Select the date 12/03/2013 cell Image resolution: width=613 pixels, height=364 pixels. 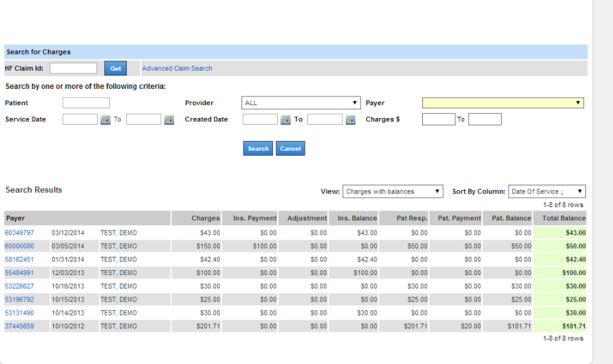[74, 272]
